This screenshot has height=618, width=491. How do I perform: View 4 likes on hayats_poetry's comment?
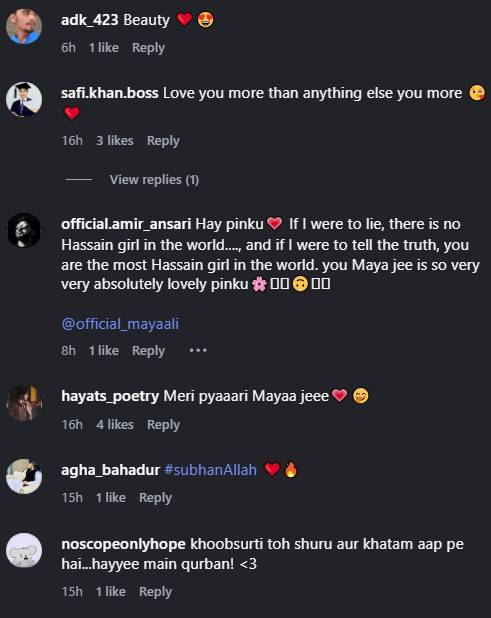pyautogui.click(x=115, y=424)
